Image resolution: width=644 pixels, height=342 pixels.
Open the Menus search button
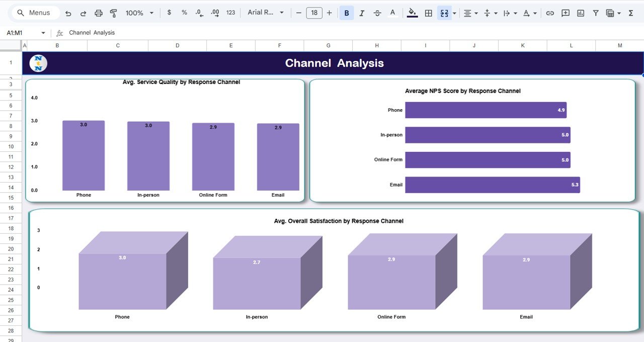[34, 13]
